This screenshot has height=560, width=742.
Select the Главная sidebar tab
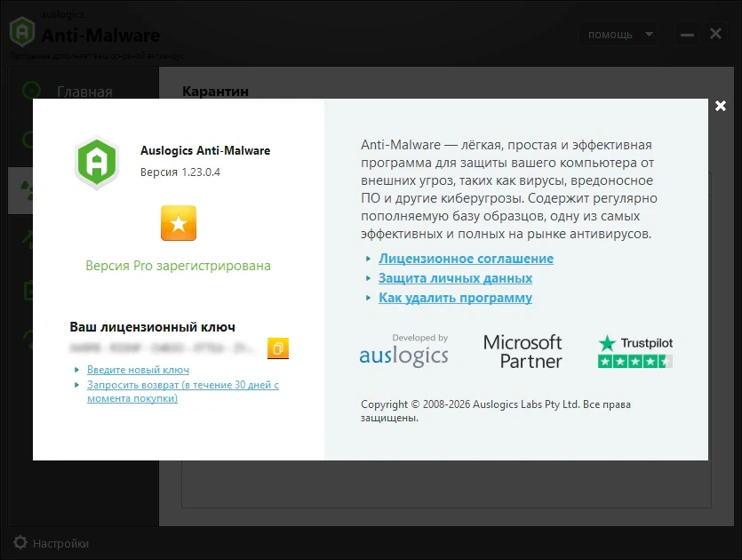84,92
